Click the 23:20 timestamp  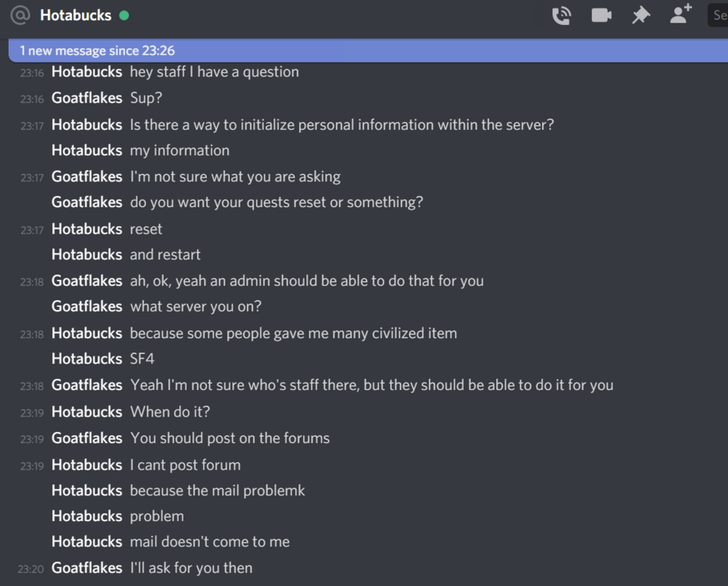[30, 570]
